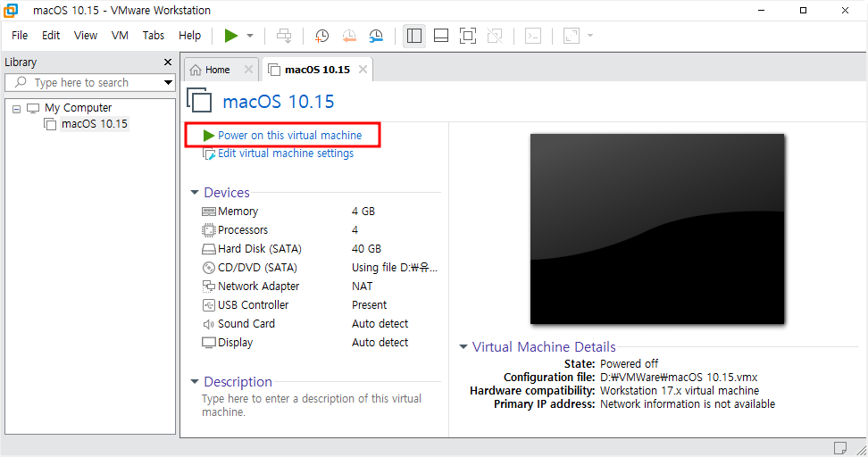Viewport: 868px width, 457px height.
Task: Open the VM menu
Action: [120, 36]
